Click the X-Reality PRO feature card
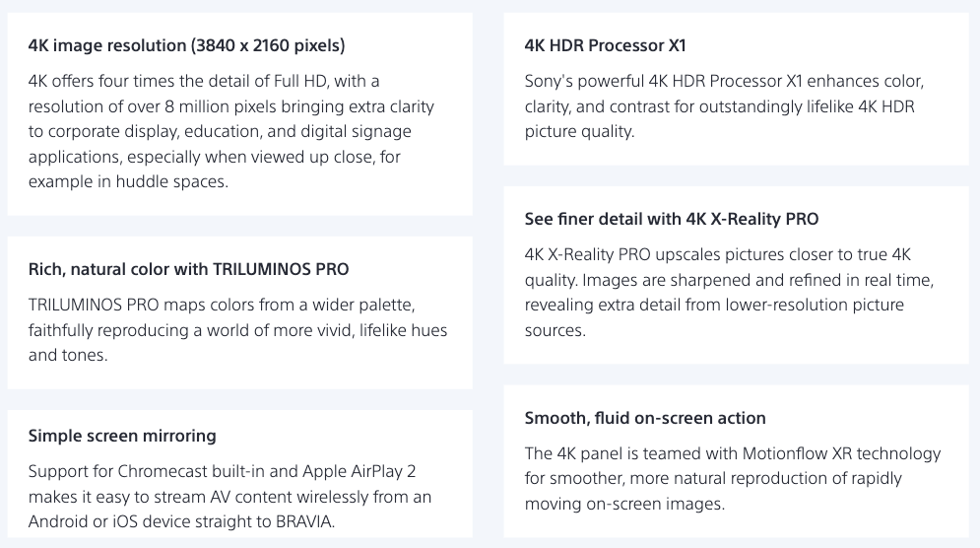The width and height of the screenshot is (980, 548). (737, 275)
